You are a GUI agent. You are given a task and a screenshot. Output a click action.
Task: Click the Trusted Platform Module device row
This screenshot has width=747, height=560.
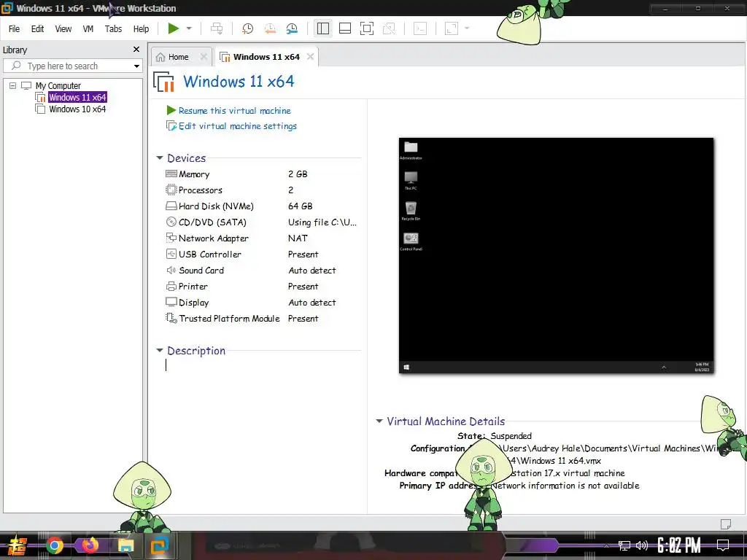[262, 319]
